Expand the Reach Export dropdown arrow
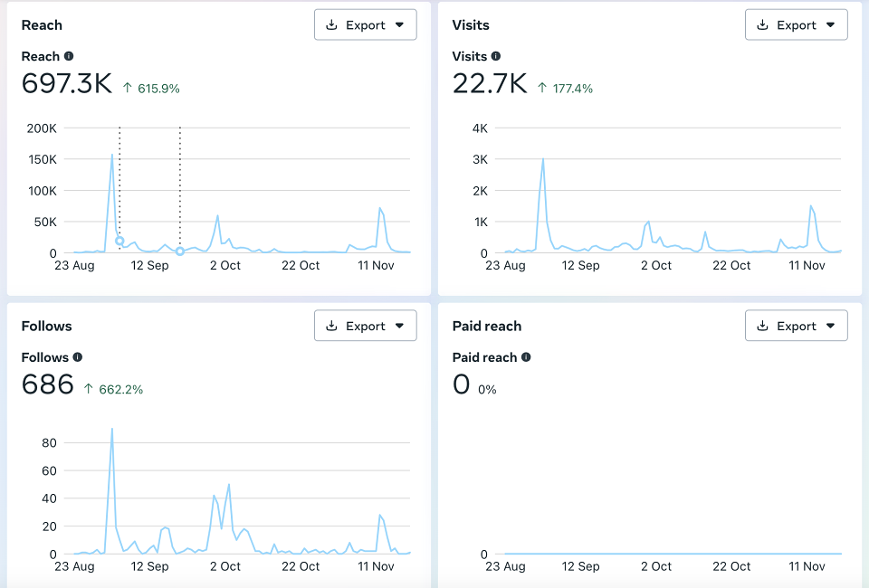 pos(399,25)
